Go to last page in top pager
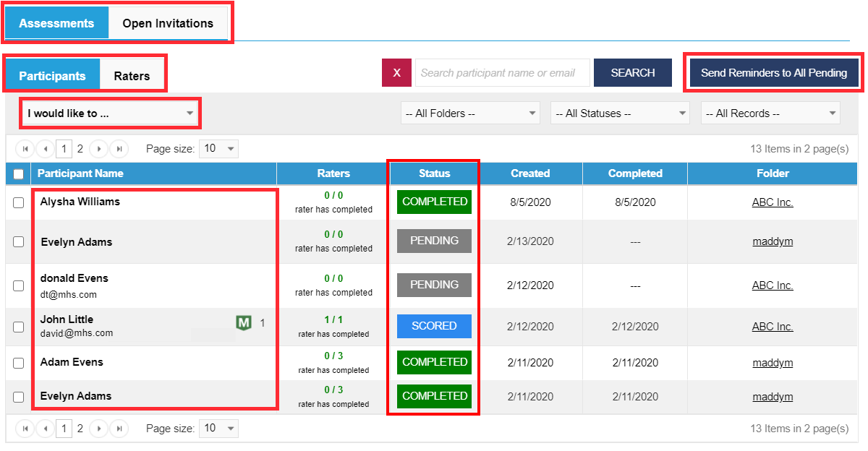The width and height of the screenshot is (868, 451). pyautogui.click(x=119, y=149)
